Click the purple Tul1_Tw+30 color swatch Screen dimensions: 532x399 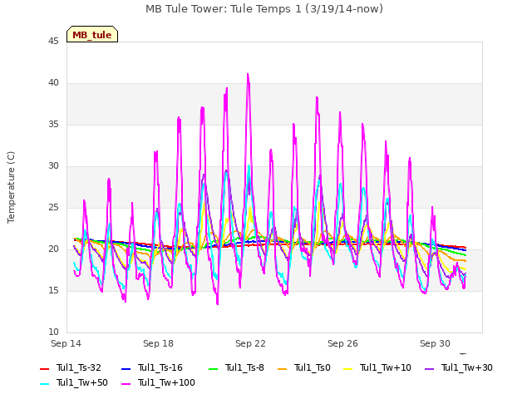[430, 368]
